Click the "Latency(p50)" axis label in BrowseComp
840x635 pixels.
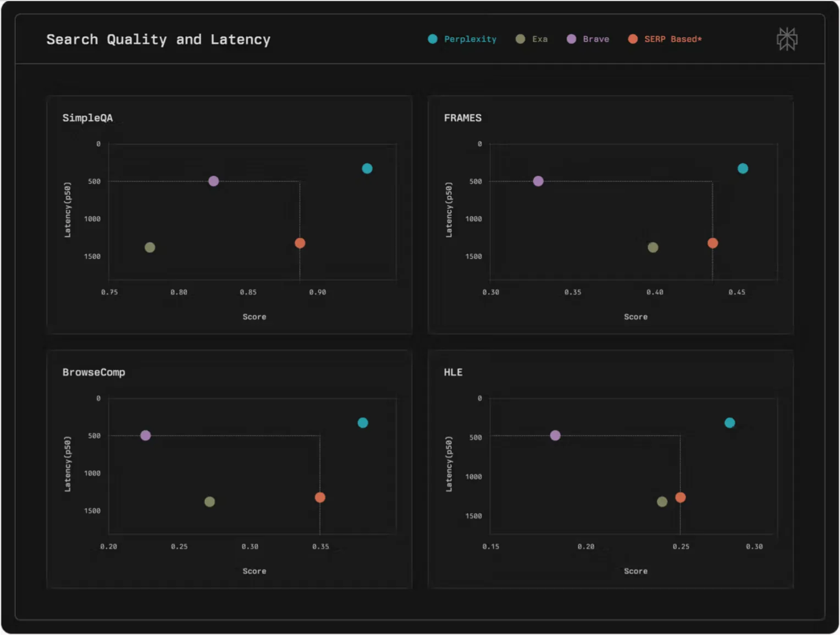pos(68,464)
